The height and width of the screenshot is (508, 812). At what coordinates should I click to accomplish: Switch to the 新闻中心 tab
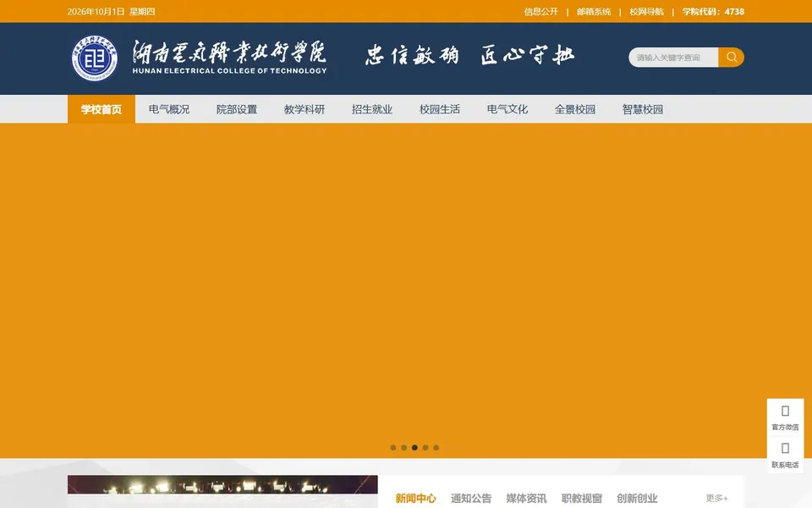point(415,498)
